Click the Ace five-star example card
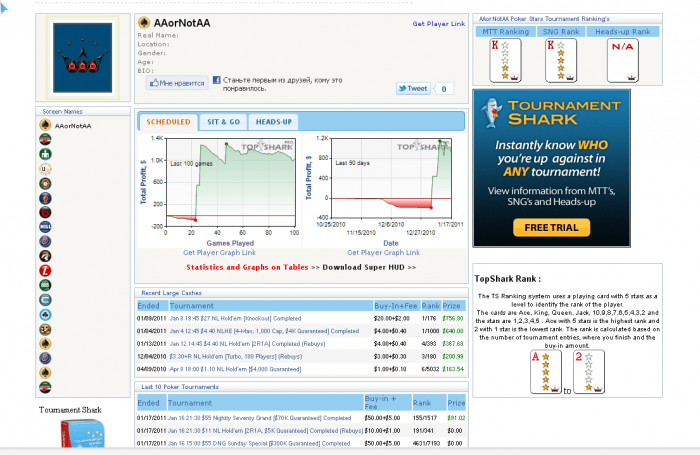 click(x=546, y=372)
